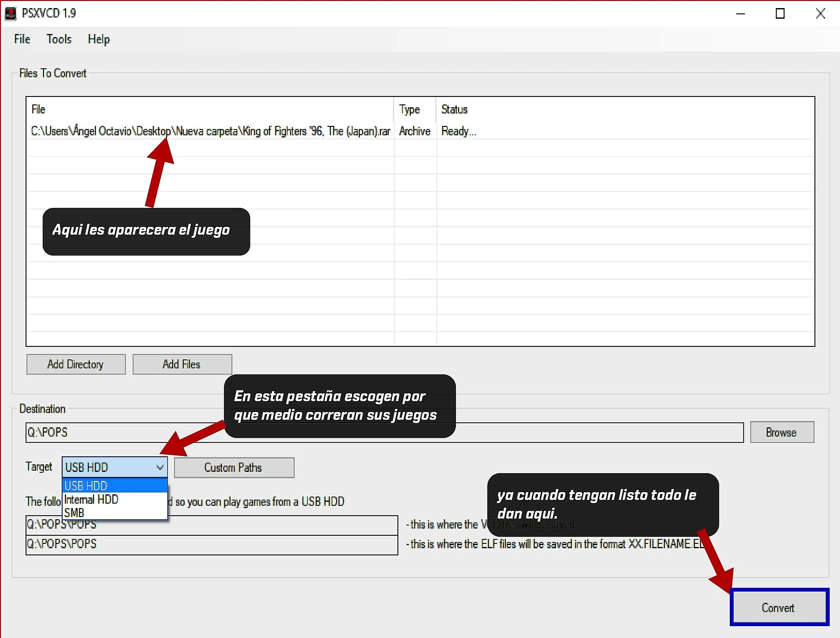This screenshot has width=840, height=638.
Task: Click the Type column header
Action: point(415,109)
